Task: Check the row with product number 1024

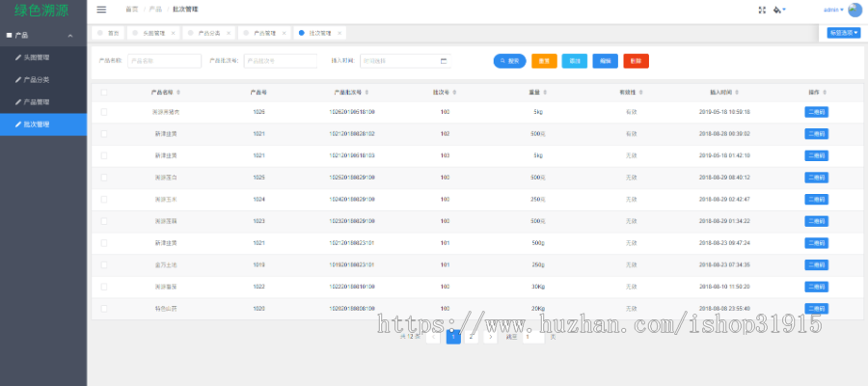Action: 104,199
